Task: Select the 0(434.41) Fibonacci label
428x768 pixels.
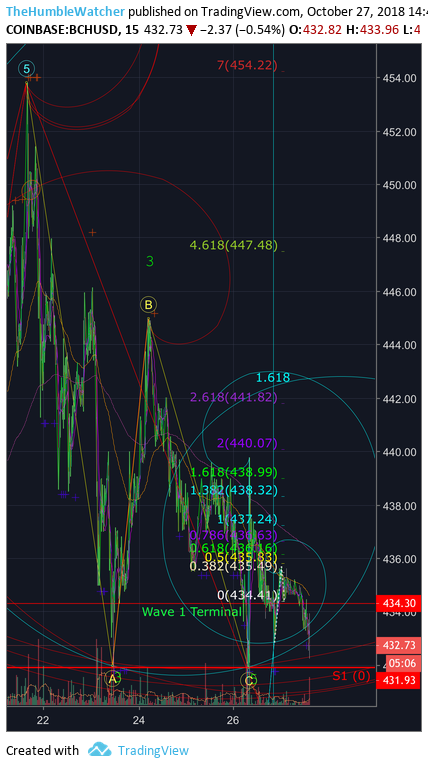Action: pos(247,596)
